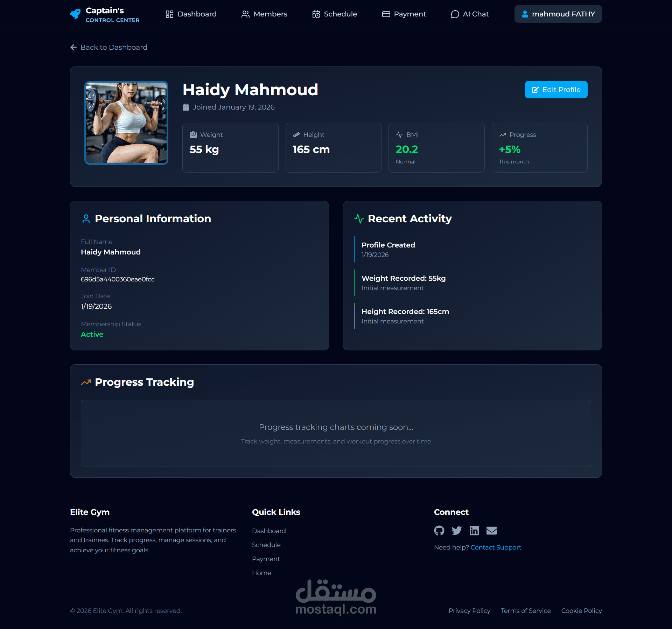Click the rocket logo icon
The width and height of the screenshot is (672, 629).
75,14
